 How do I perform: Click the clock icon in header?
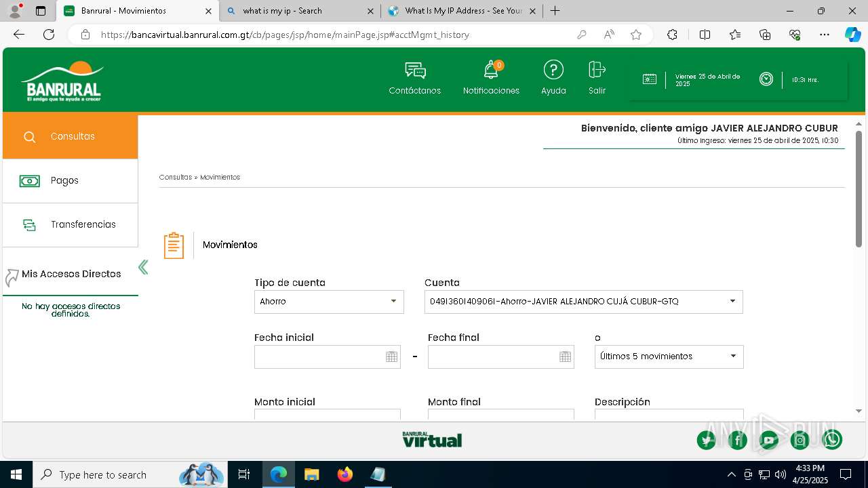click(x=766, y=79)
